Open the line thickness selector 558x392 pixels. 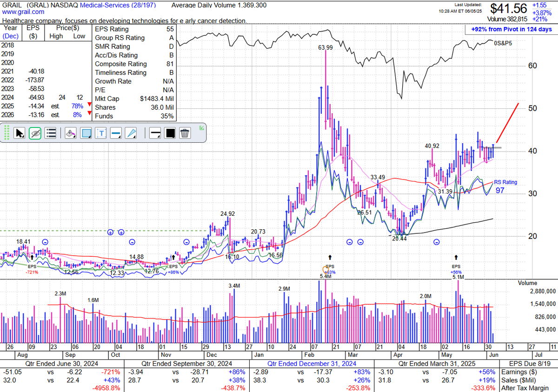click(156, 133)
